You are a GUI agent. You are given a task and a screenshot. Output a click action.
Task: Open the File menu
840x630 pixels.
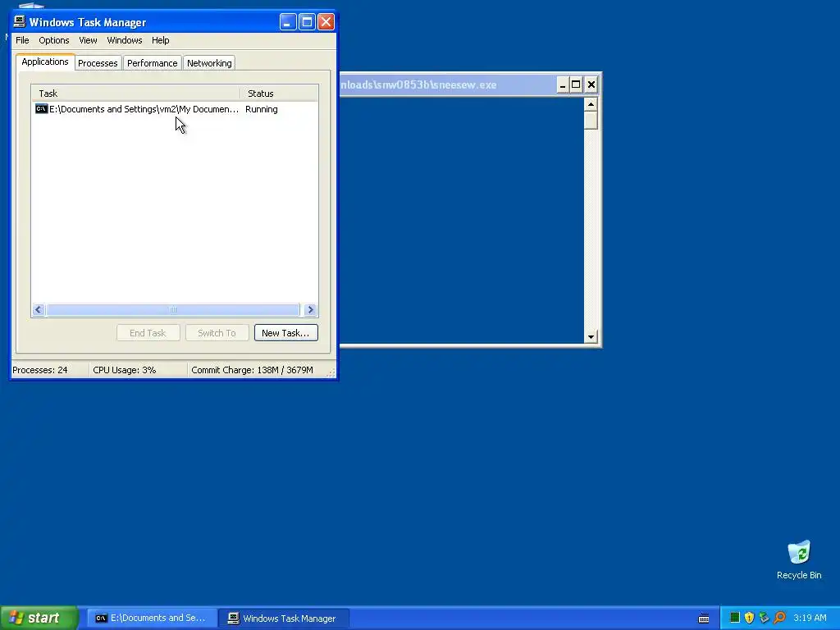pos(22,40)
